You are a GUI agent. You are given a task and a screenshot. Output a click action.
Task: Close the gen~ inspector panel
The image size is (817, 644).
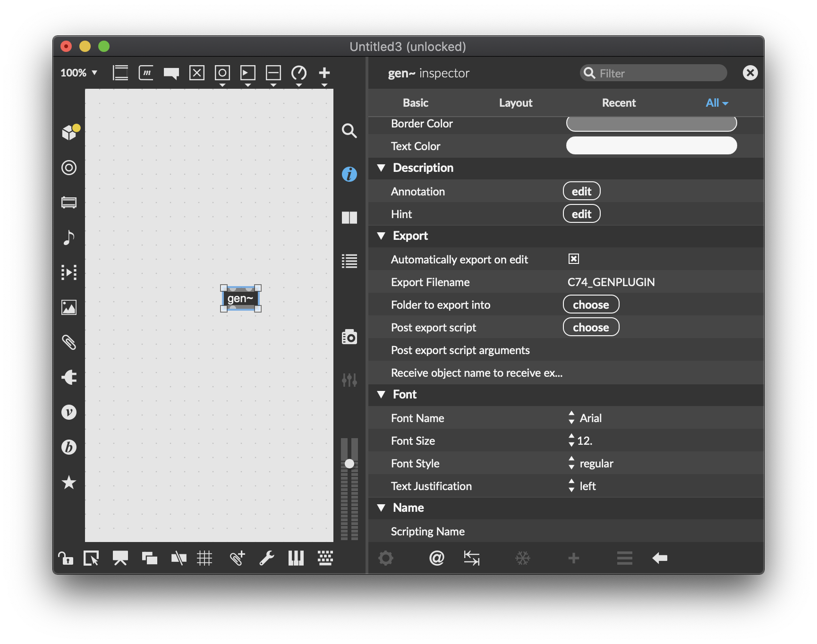(750, 73)
